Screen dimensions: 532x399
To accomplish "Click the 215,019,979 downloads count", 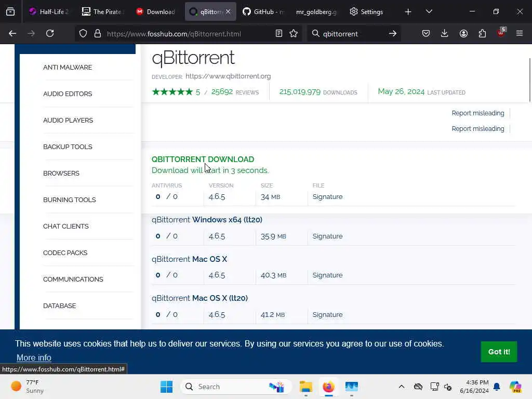I will click(318, 92).
